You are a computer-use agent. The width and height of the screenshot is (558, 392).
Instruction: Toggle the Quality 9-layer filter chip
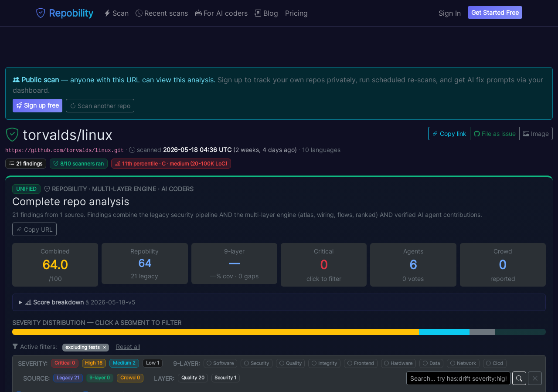pyautogui.click(x=290, y=363)
